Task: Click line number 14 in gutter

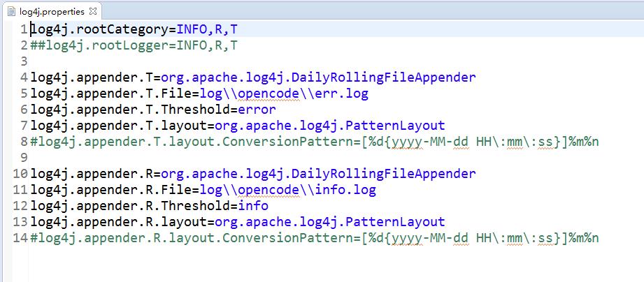Action: [x=20, y=238]
